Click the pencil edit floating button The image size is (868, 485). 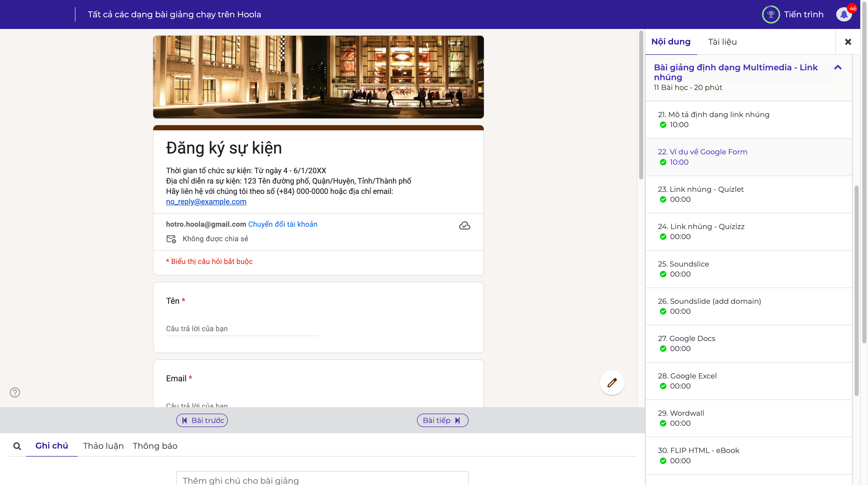click(x=612, y=382)
